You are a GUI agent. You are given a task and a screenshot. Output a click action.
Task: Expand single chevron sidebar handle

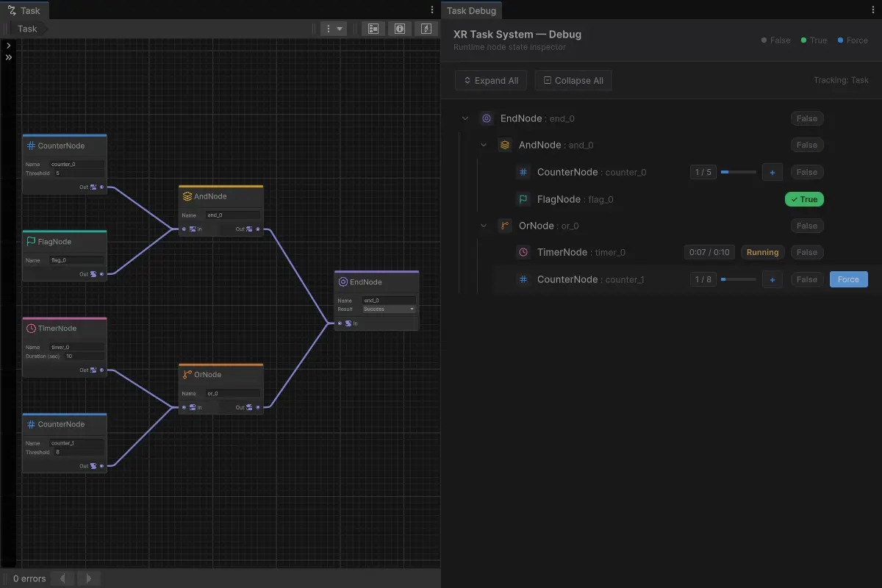(x=8, y=46)
